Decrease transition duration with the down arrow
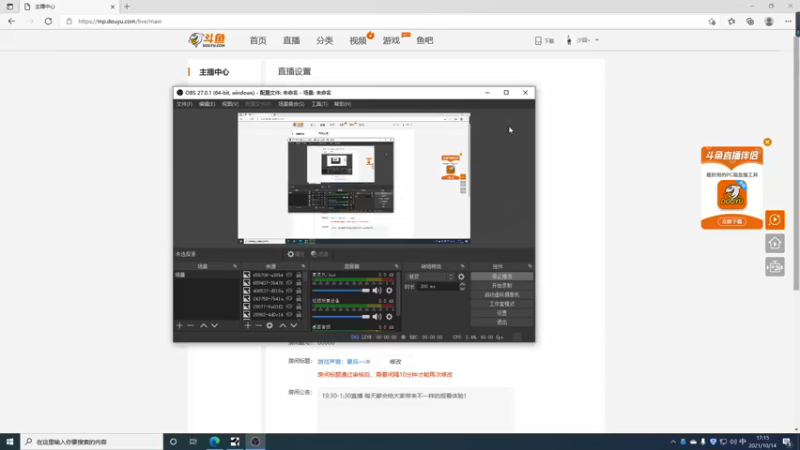This screenshot has width=800, height=450. (x=462, y=289)
